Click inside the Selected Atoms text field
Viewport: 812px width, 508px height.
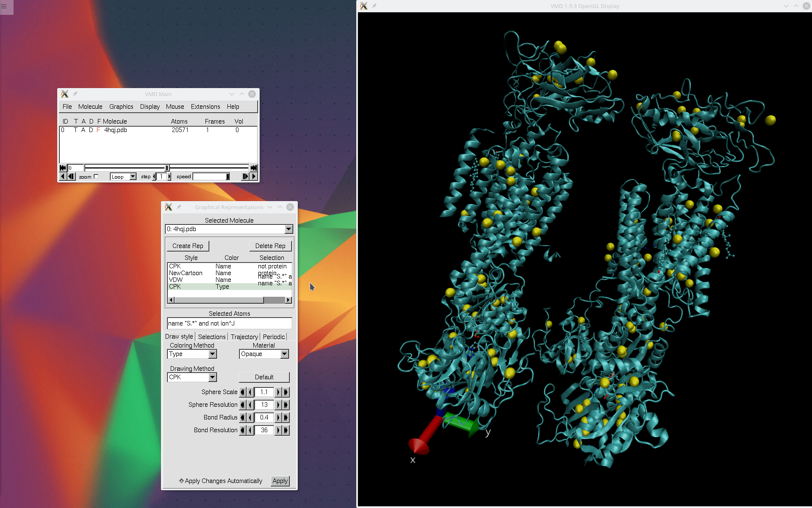(x=229, y=323)
